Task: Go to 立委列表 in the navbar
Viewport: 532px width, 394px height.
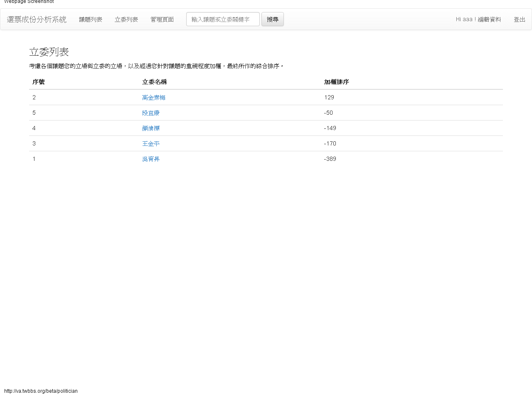Action: click(126, 20)
